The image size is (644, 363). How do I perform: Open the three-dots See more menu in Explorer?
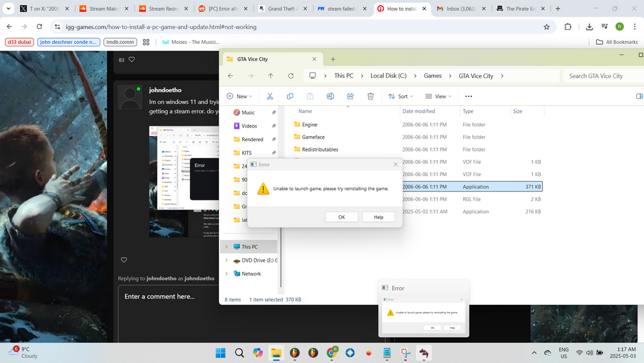pyautogui.click(x=469, y=96)
